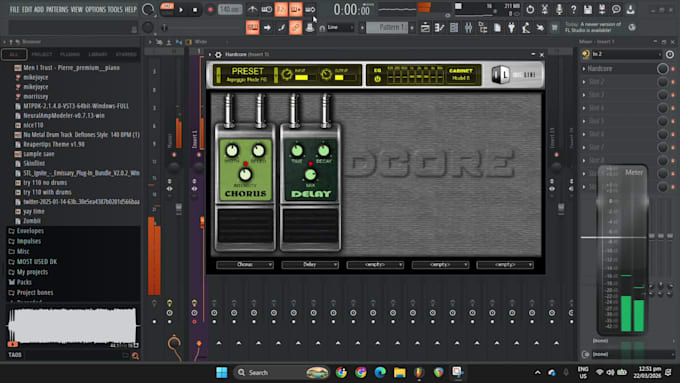This screenshot has height=383, width=680.
Task: Open the PATTERNS menu
Action: 57,9
